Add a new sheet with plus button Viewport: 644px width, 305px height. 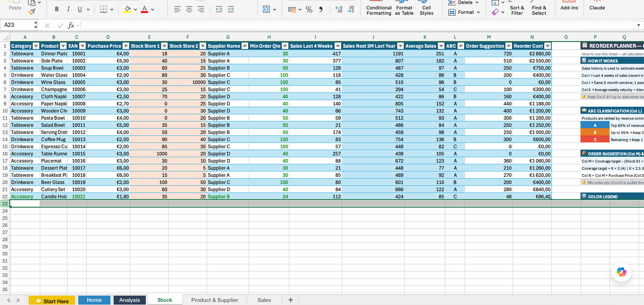point(291,300)
